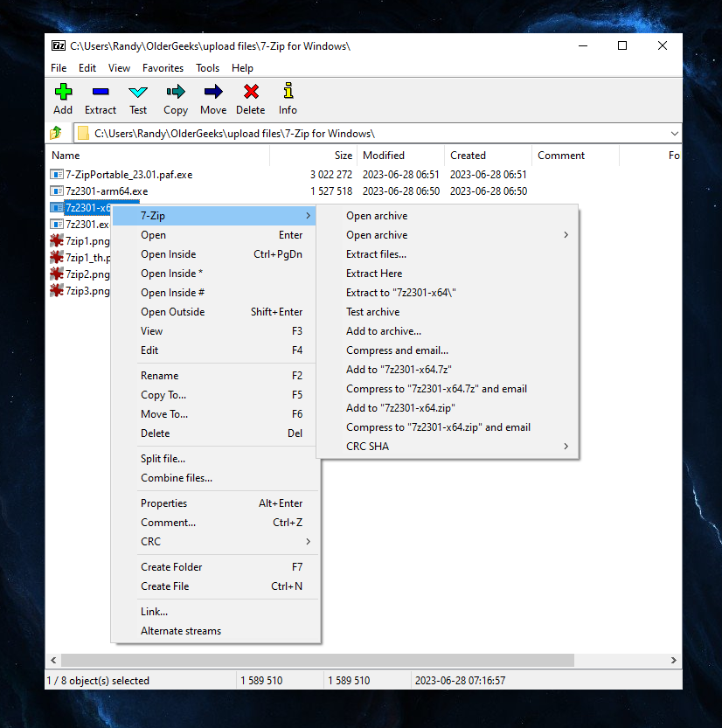Sort by Comment column header
This screenshot has height=728, width=722.
coord(575,156)
